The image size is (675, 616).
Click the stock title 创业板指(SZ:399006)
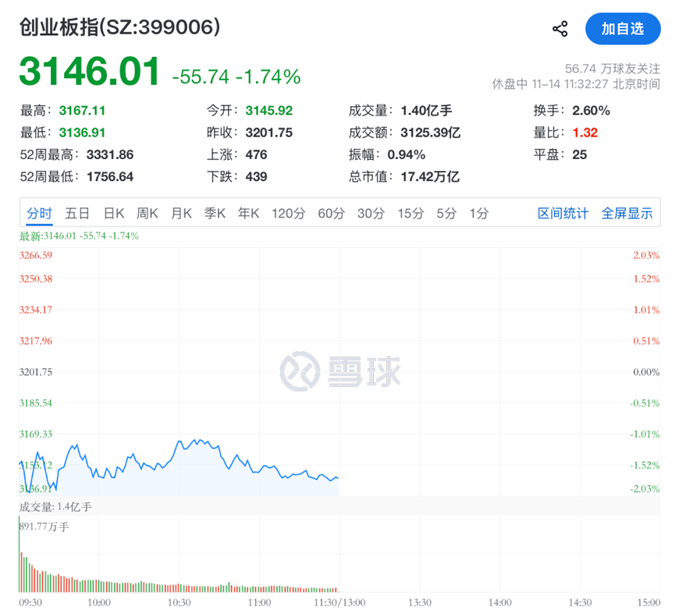point(117,27)
